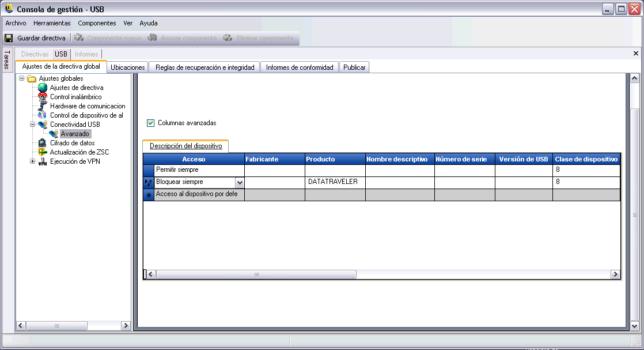Viewport: 644px width, 350px height.
Task: Expand the Tareas side panel
Action: (7, 60)
